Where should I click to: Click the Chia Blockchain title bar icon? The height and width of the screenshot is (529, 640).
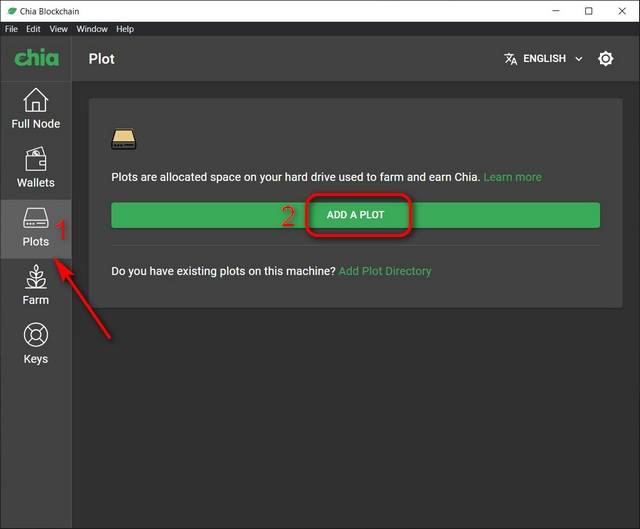pyautogui.click(x=10, y=10)
